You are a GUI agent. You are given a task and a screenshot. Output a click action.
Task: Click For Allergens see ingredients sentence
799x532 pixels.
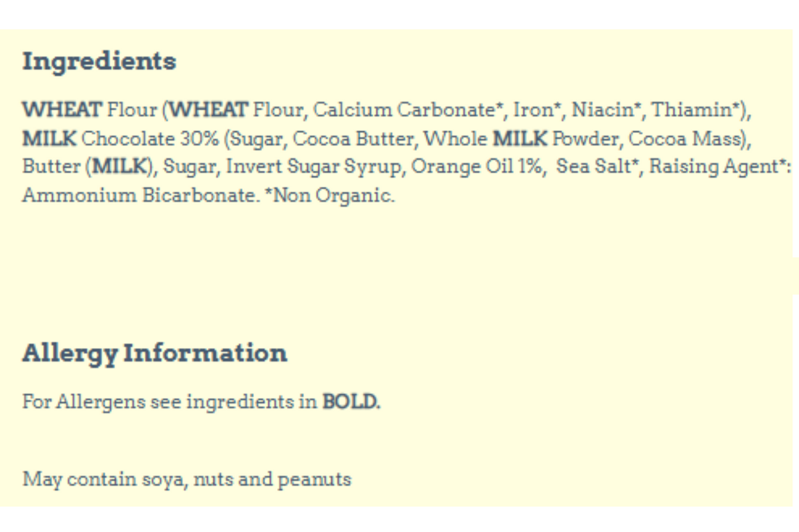(201, 402)
